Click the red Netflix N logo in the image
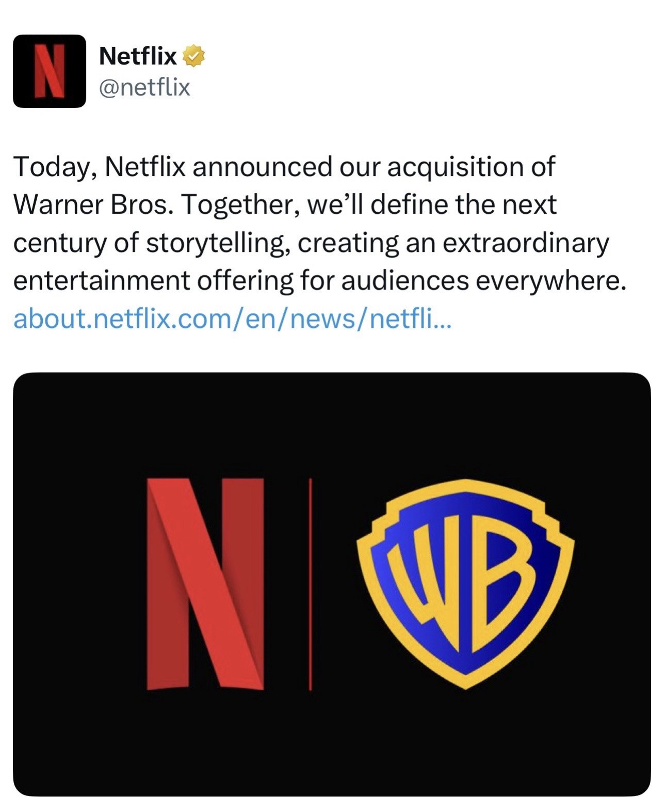 pos(205,583)
